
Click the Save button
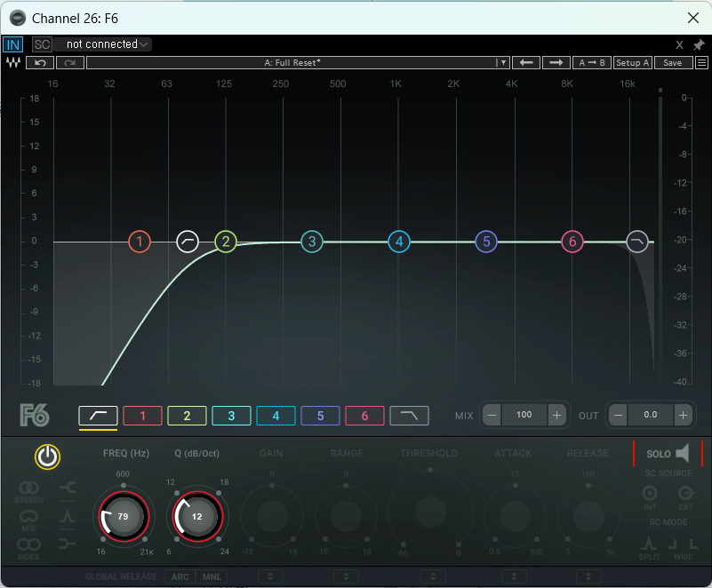tap(673, 63)
